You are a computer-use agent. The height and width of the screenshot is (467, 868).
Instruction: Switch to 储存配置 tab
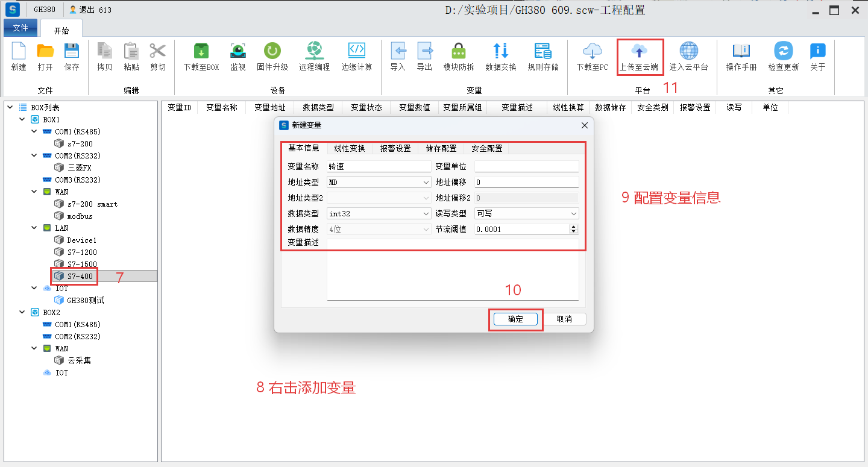441,148
